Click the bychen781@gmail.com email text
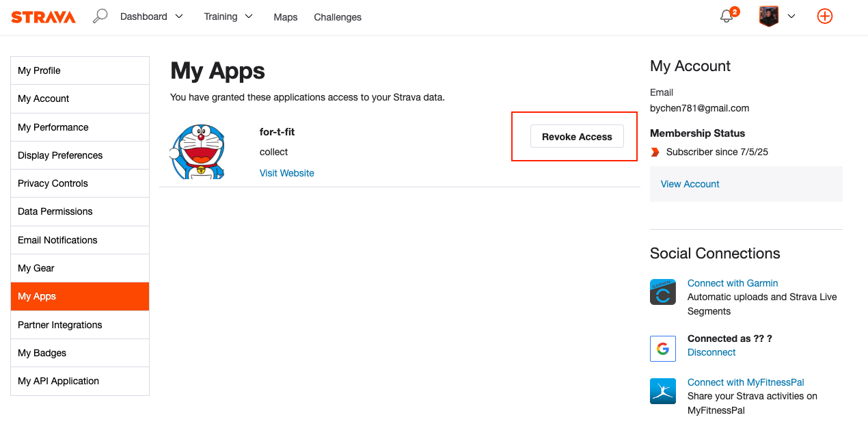 pos(700,108)
